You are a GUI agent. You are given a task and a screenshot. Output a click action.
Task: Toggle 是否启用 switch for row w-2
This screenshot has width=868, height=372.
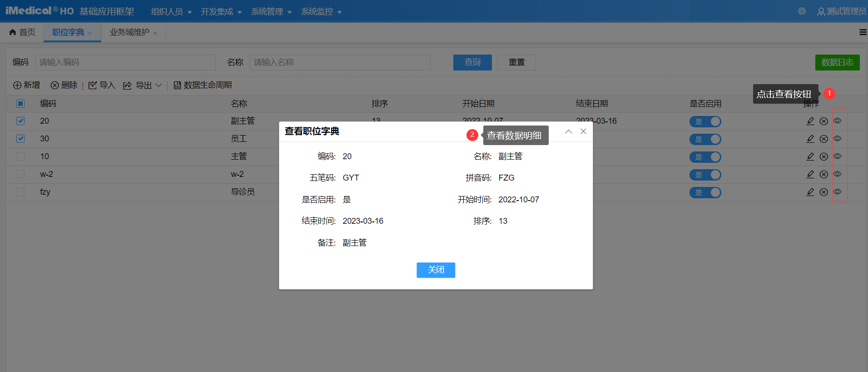point(705,175)
